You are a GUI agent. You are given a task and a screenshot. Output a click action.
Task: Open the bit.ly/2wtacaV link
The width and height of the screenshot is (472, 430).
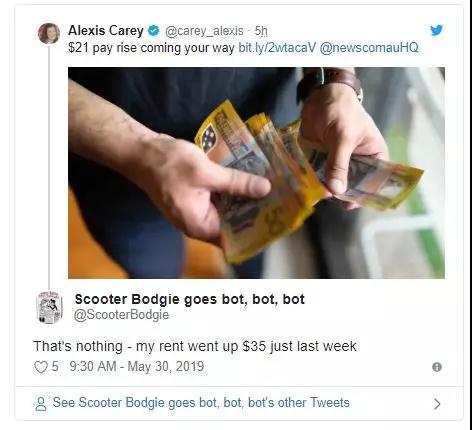(x=277, y=48)
